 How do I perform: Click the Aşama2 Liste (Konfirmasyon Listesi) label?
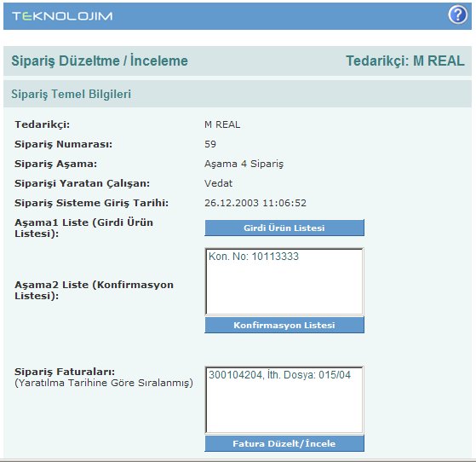pos(95,290)
